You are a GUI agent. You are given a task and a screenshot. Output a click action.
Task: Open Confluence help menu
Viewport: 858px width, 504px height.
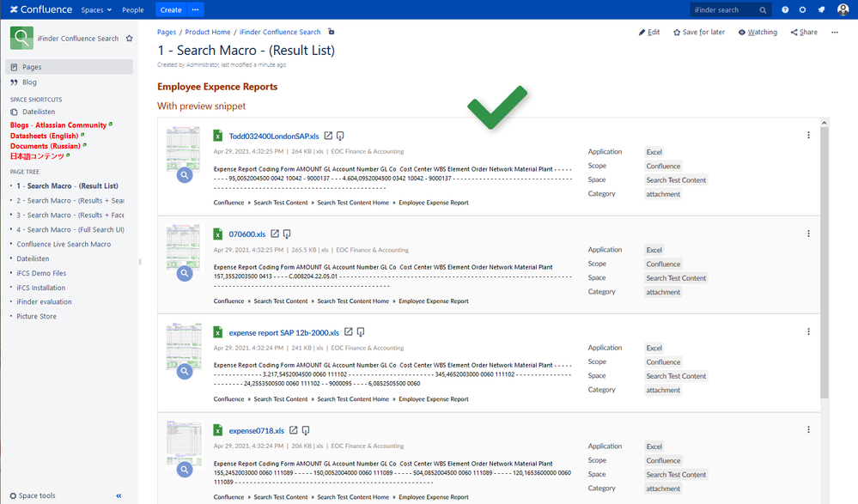tap(784, 9)
